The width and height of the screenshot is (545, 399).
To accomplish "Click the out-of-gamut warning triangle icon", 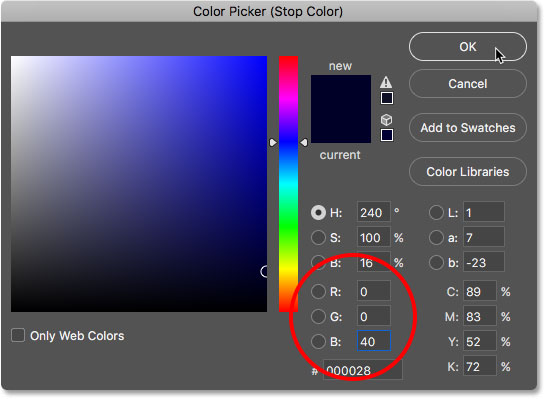I will [386, 82].
